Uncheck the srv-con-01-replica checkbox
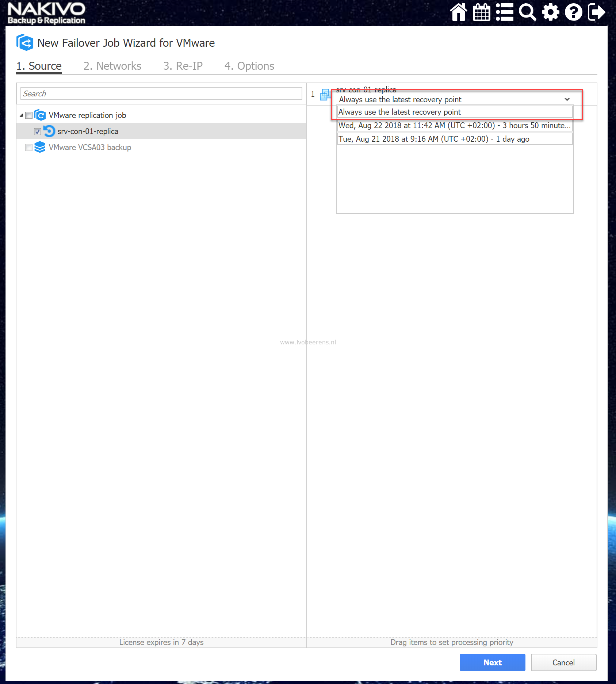This screenshot has width=616, height=684. coord(37,131)
